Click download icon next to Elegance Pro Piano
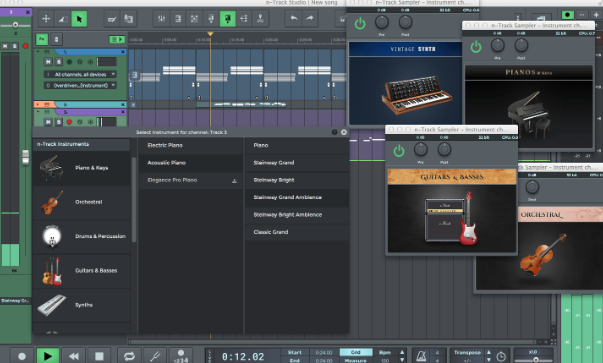 [234, 181]
